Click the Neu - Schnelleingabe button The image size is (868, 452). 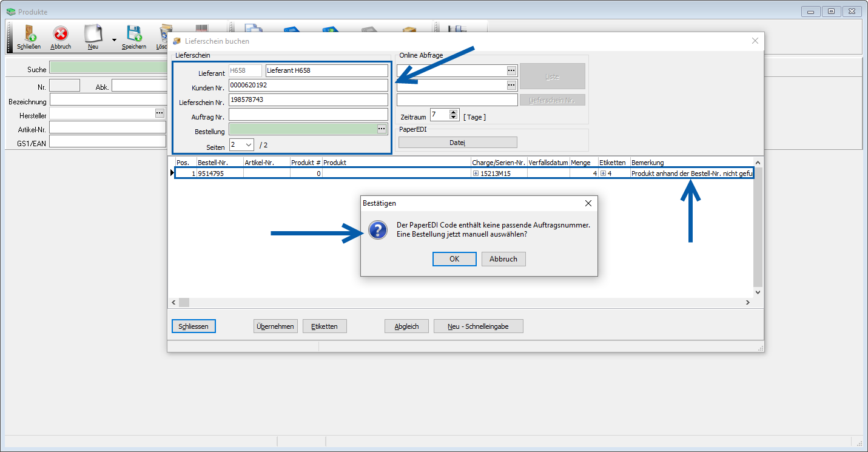click(x=478, y=326)
